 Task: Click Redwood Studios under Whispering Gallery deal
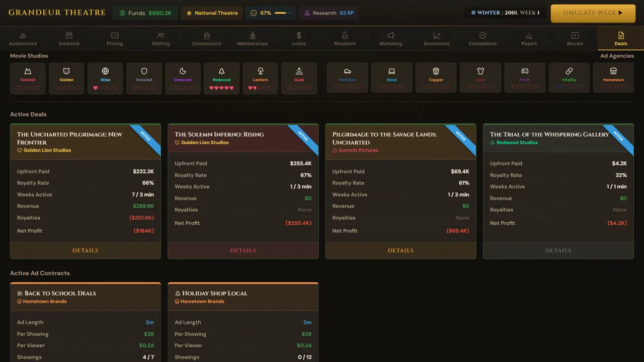(517, 143)
